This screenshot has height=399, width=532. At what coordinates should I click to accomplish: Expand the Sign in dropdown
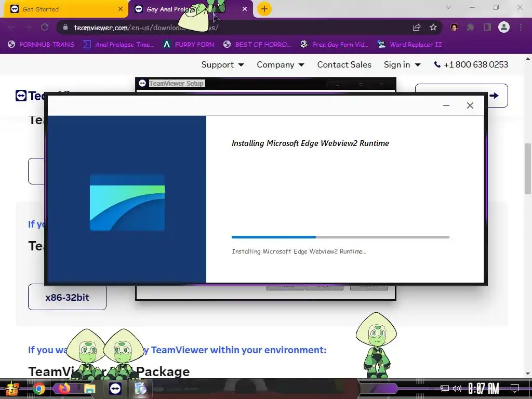coord(402,64)
